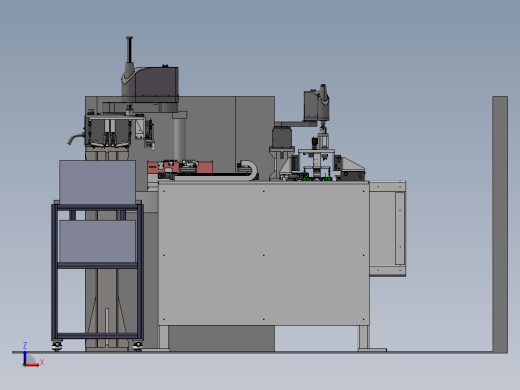This screenshot has height=390, width=520.
Task: Select the right support leg of the machine base
Action: 364,337
